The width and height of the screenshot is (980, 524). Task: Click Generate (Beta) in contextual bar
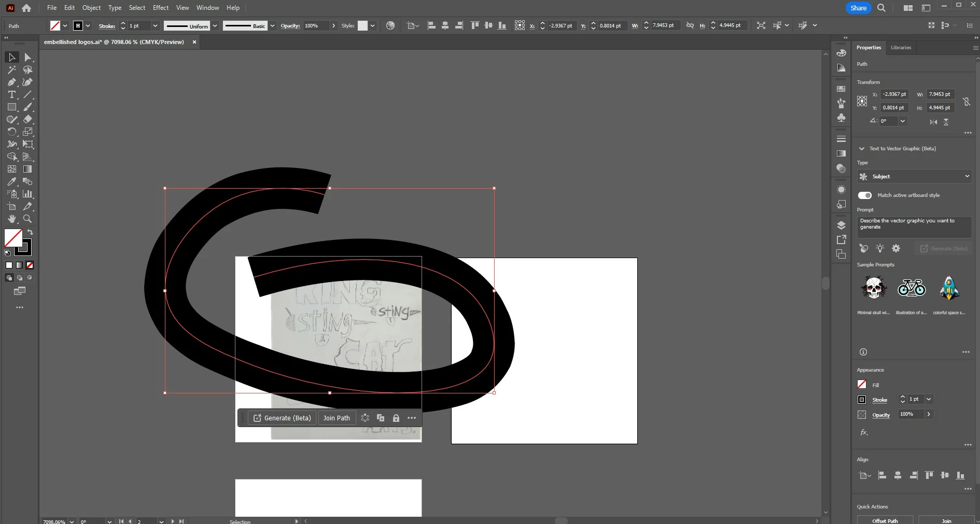tap(283, 418)
